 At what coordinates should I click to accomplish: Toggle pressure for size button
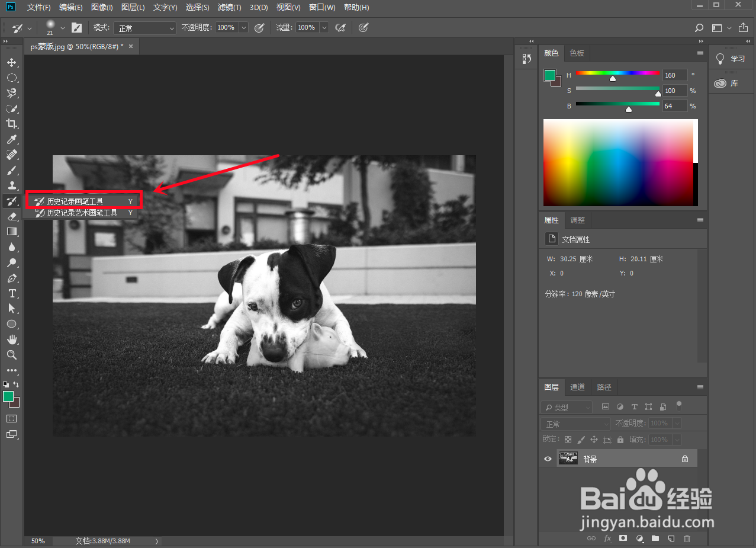[x=364, y=27]
